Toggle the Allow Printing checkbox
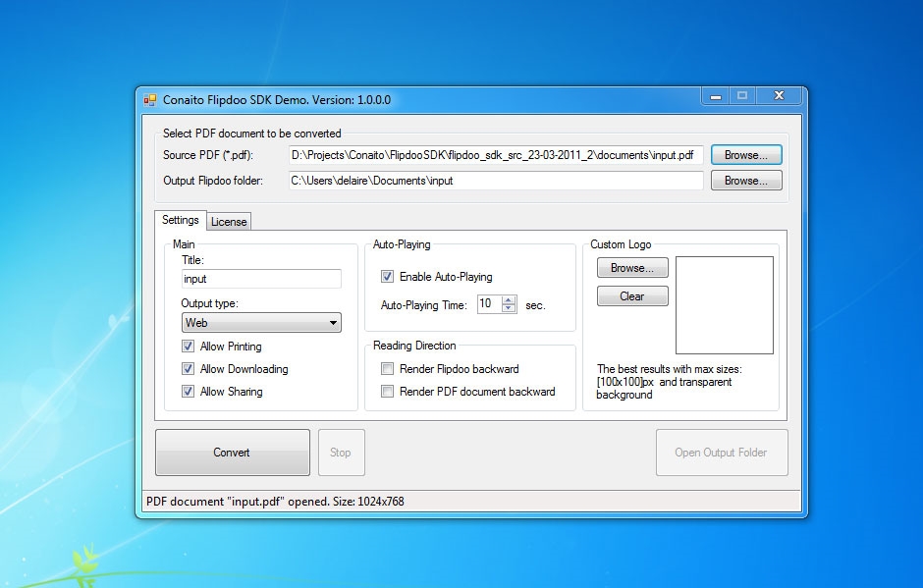The height and width of the screenshot is (588, 923). pos(188,347)
